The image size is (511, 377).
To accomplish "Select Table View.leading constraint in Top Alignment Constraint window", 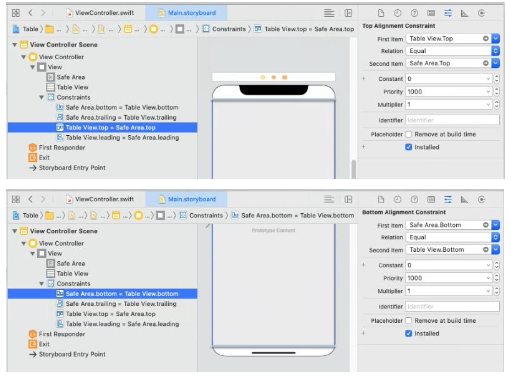I will (x=118, y=138).
